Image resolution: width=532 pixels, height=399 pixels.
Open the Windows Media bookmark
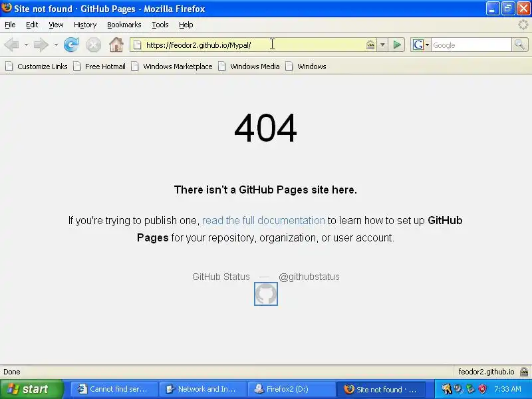(249, 66)
